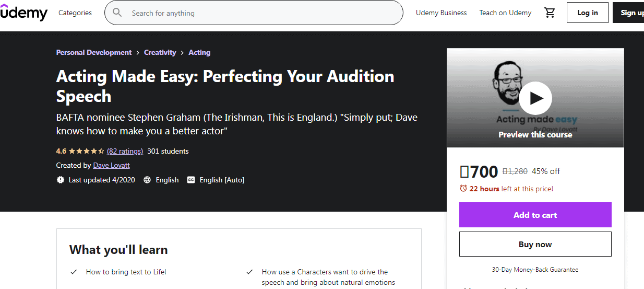
Task: Open the 82 ratings link
Action: pos(125,151)
